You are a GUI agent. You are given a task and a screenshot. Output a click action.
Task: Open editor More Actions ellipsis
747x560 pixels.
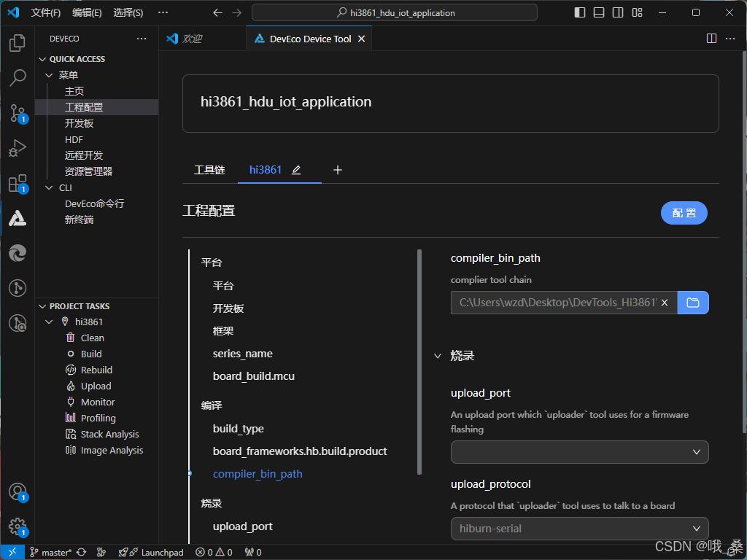730,39
